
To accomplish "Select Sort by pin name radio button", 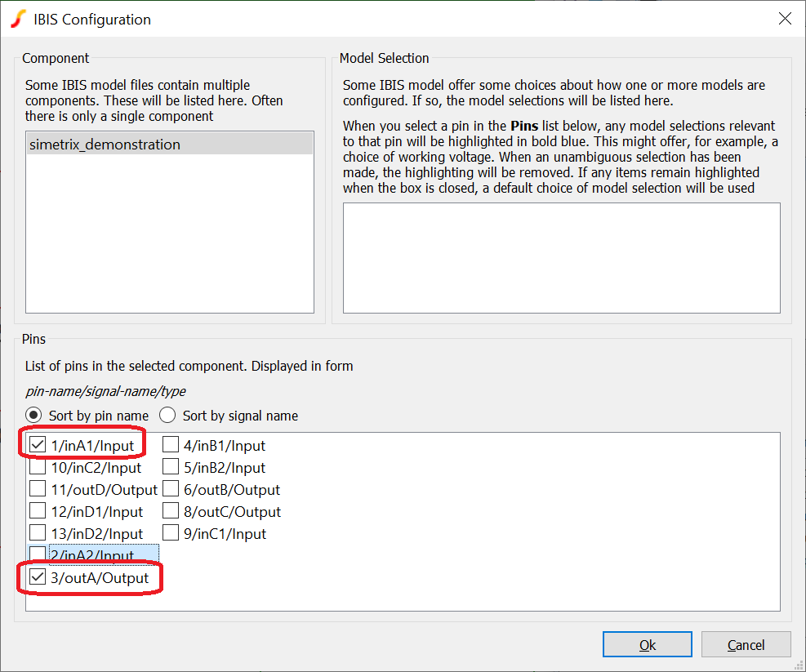I will [35, 416].
